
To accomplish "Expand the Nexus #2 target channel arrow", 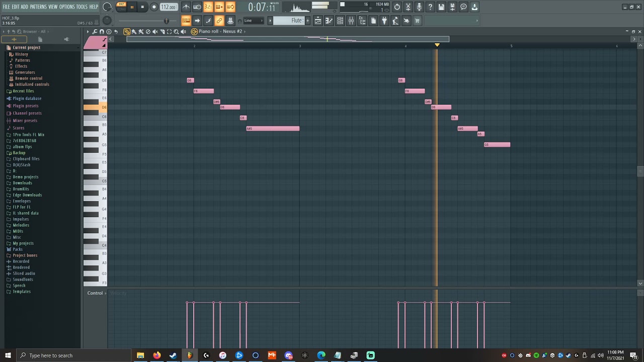I will click(245, 32).
